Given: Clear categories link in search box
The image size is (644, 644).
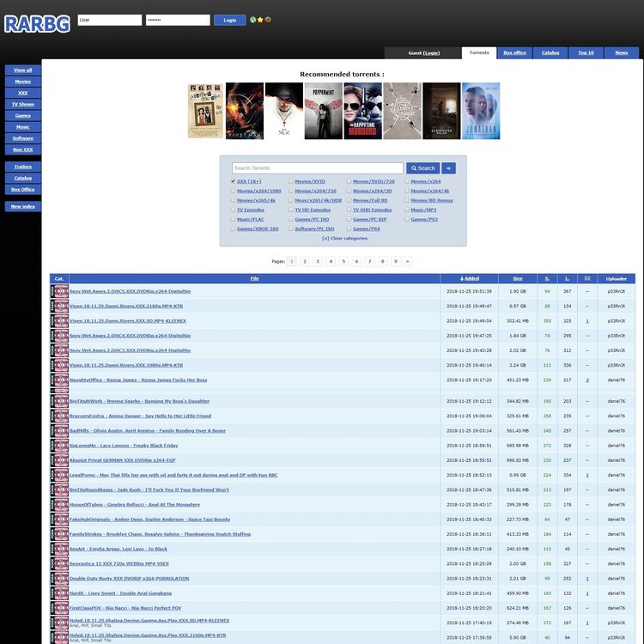Looking at the screenshot, I should point(344,238).
